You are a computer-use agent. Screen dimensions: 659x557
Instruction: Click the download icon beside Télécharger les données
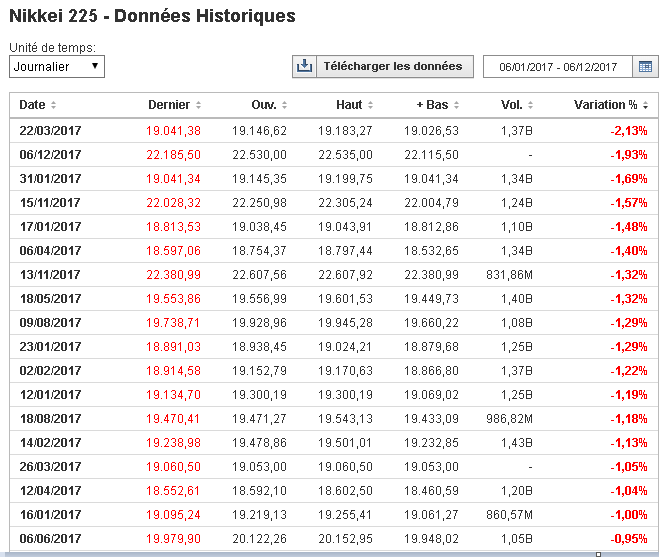pos(304,66)
